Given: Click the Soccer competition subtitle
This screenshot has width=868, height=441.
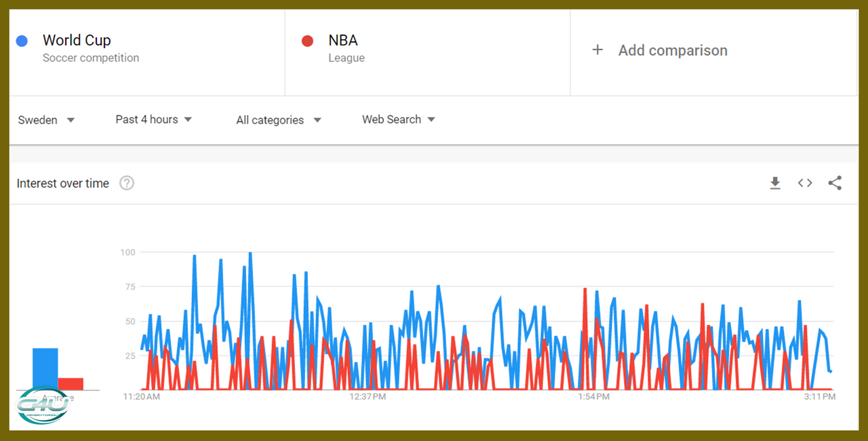Looking at the screenshot, I should 91,58.
